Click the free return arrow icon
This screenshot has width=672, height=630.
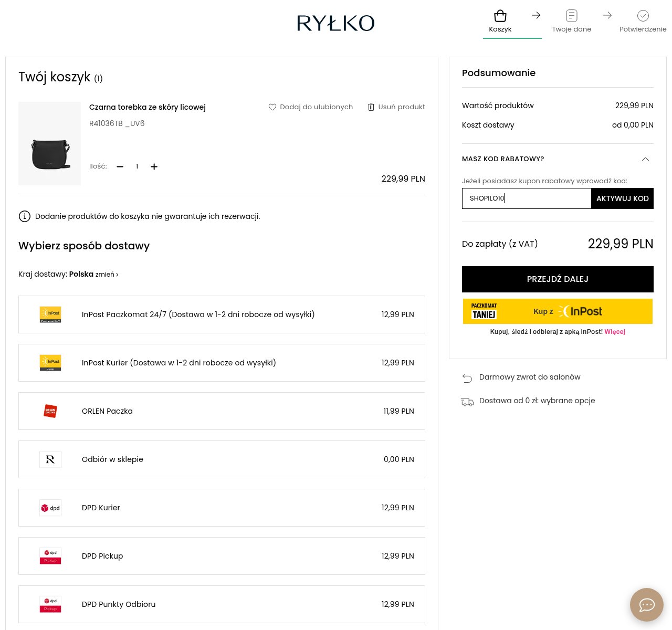467,377
